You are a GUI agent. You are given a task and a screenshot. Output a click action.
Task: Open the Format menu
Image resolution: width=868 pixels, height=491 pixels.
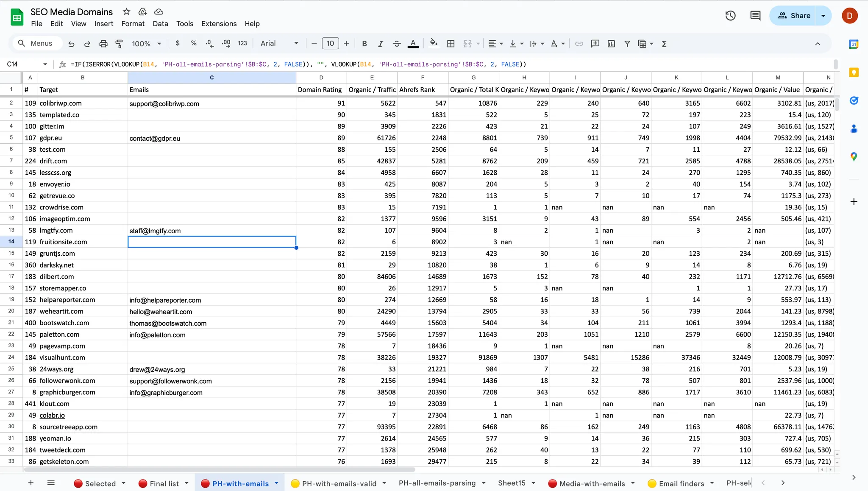click(133, 24)
